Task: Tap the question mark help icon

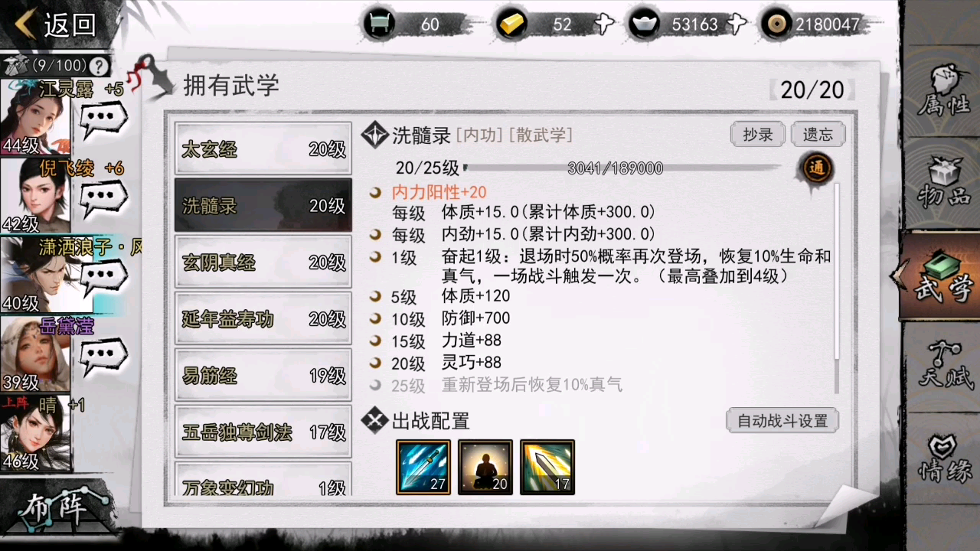Action: point(98,66)
